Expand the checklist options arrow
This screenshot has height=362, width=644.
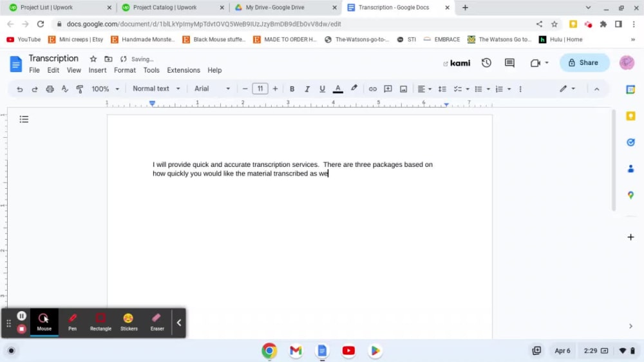pyautogui.click(x=468, y=89)
